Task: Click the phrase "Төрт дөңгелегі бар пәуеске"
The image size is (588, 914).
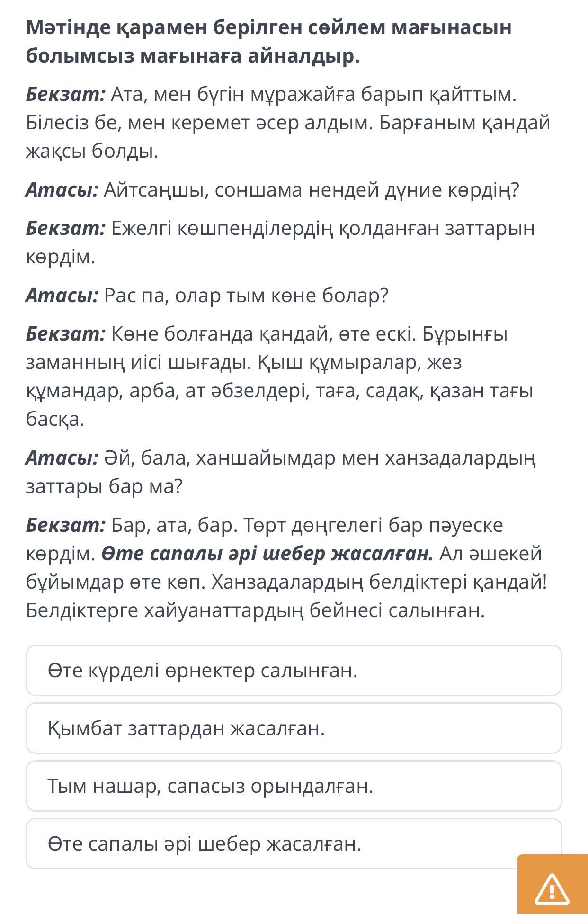Action: point(374,525)
